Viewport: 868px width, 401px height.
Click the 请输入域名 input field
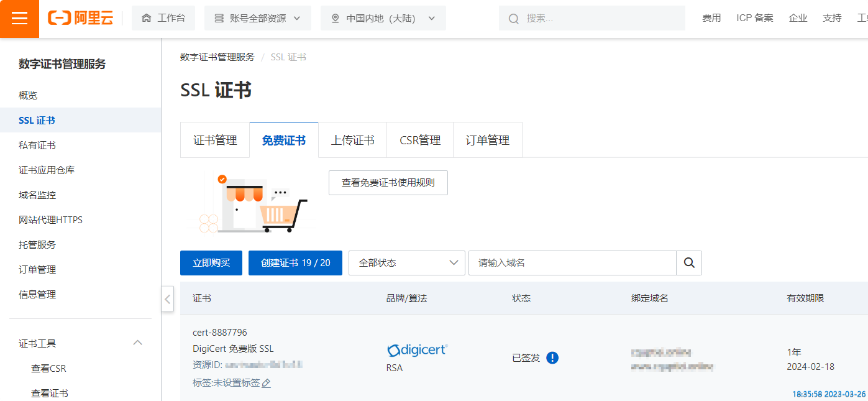point(572,263)
